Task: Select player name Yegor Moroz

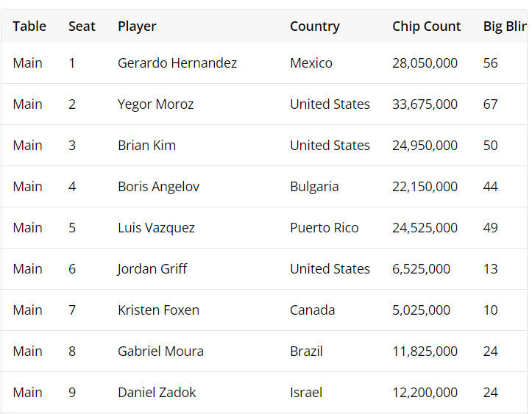Action: 155,104
